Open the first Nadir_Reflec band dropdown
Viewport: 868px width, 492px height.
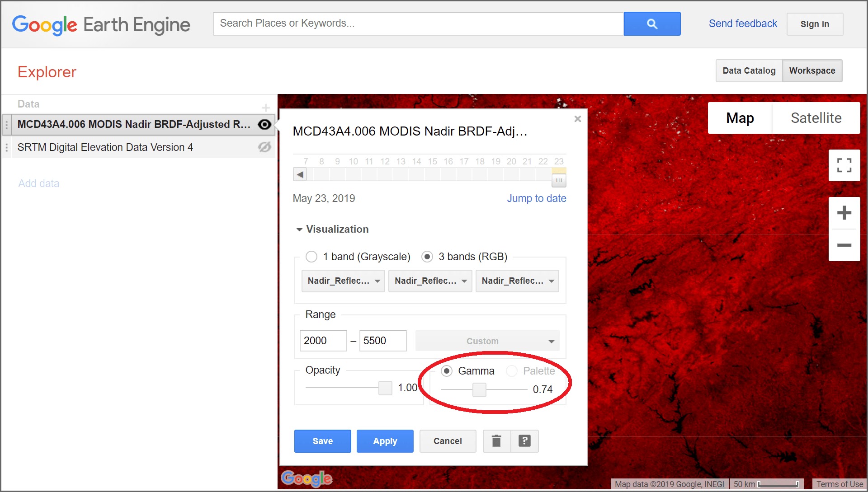point(343,281)
